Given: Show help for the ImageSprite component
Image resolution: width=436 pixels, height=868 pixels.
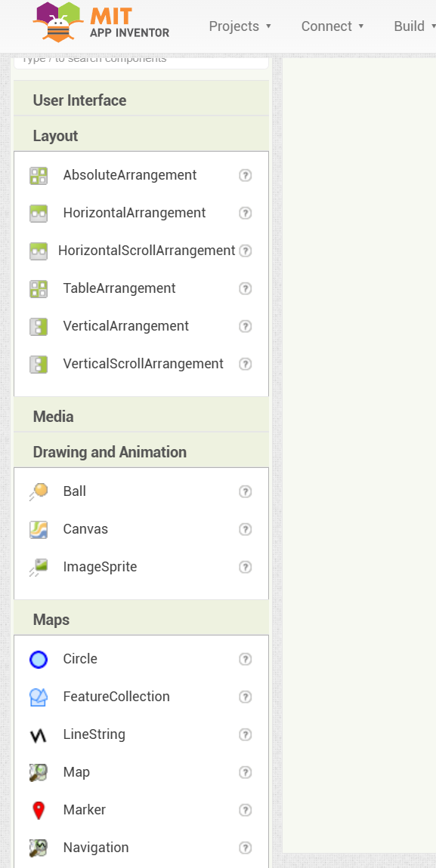Looking at the screenshot, I should pos(246,567).
